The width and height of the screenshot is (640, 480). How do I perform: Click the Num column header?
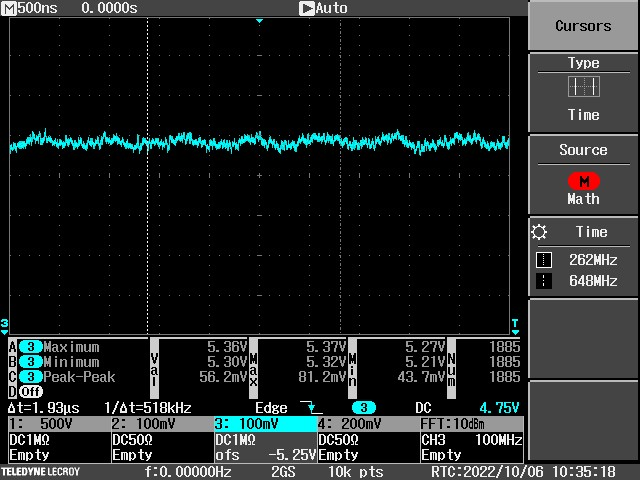coord(451,369)
